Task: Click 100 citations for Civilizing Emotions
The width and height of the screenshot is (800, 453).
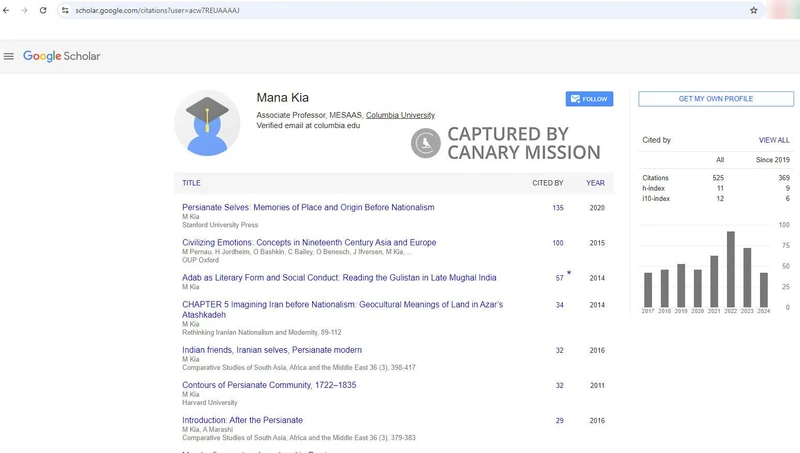Action: coord(558,243)
